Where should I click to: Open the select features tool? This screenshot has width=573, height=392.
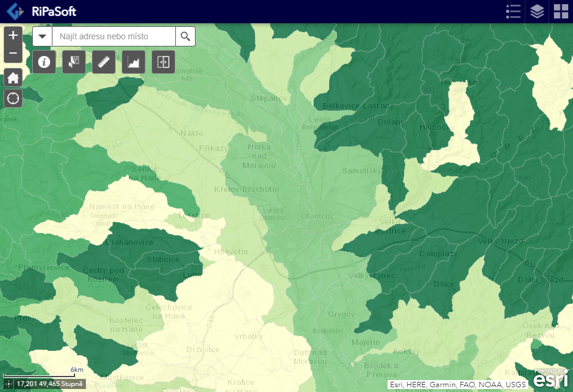[74, 62]
